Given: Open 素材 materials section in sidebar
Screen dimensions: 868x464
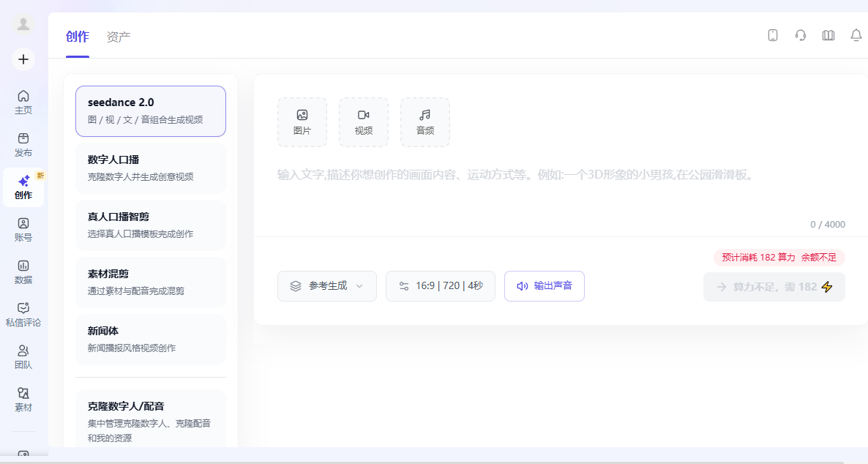Looking at the screenshot, I should tap(23, 400).
